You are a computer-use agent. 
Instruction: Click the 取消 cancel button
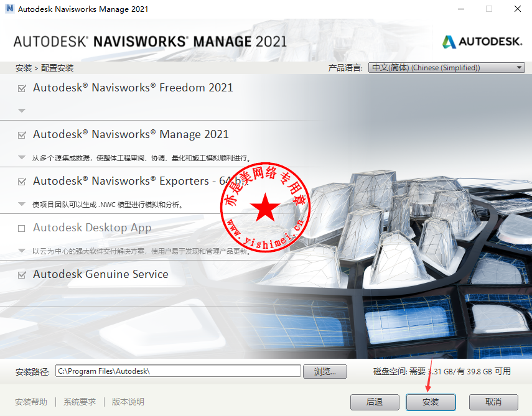(x=493, y=402)
